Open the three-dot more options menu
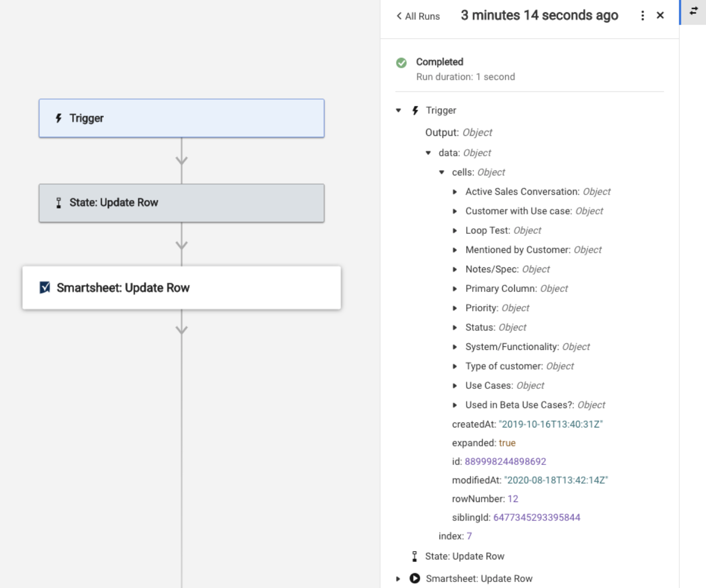This screenshot has width=706, height=588. (642, 16)
